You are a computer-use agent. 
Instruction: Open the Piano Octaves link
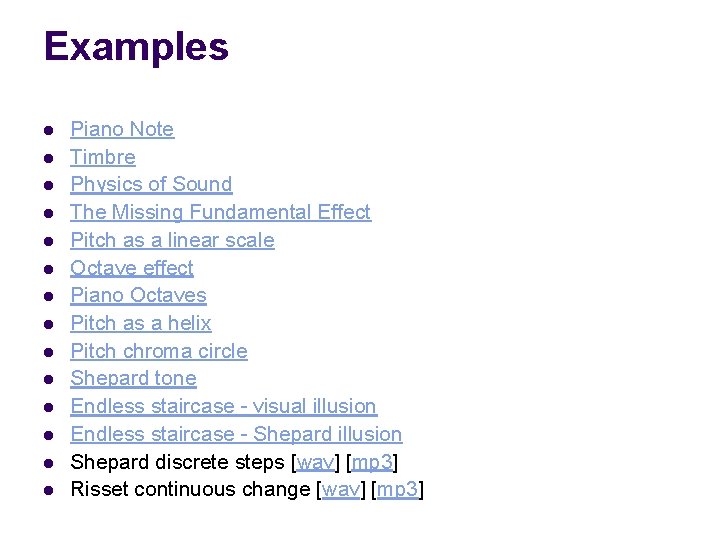138,295
